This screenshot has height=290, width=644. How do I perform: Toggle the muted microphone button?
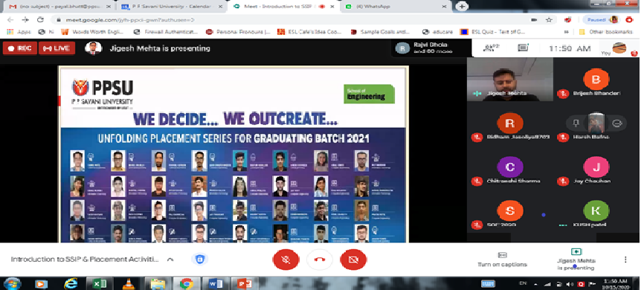tap(286, 260)
